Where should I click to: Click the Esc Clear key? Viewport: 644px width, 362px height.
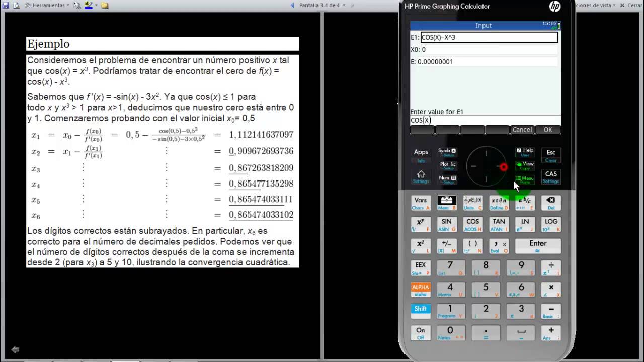551,155
